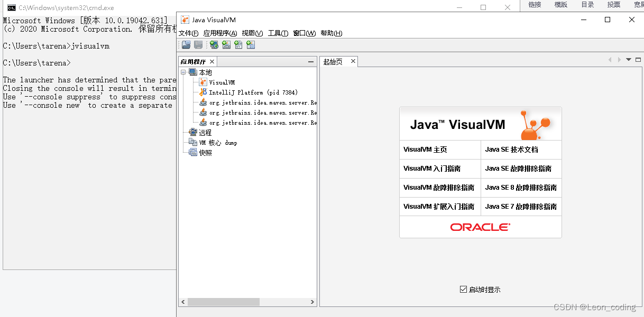Open the 视图(V) menu

point(252,33)
